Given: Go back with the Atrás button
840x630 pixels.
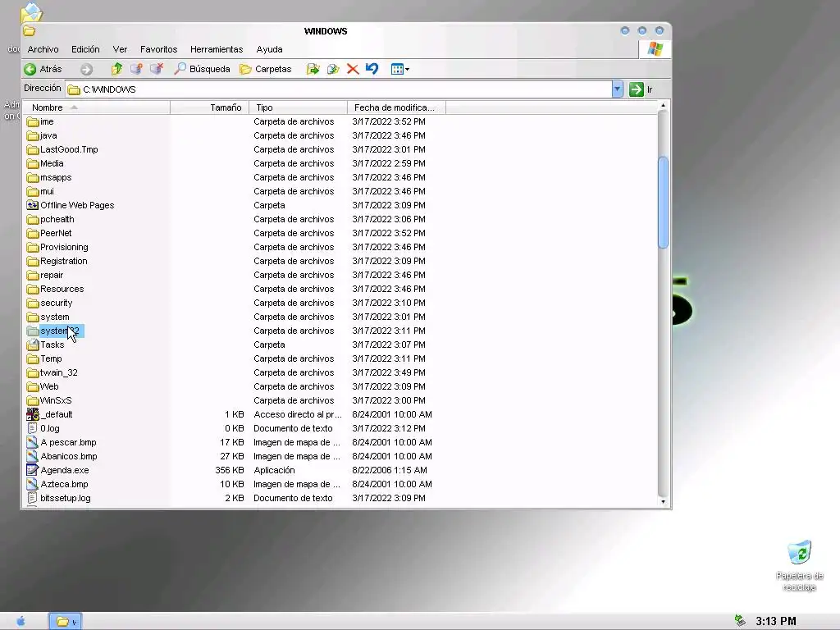Looking at the screenshot, I should (x=43, y=69).
